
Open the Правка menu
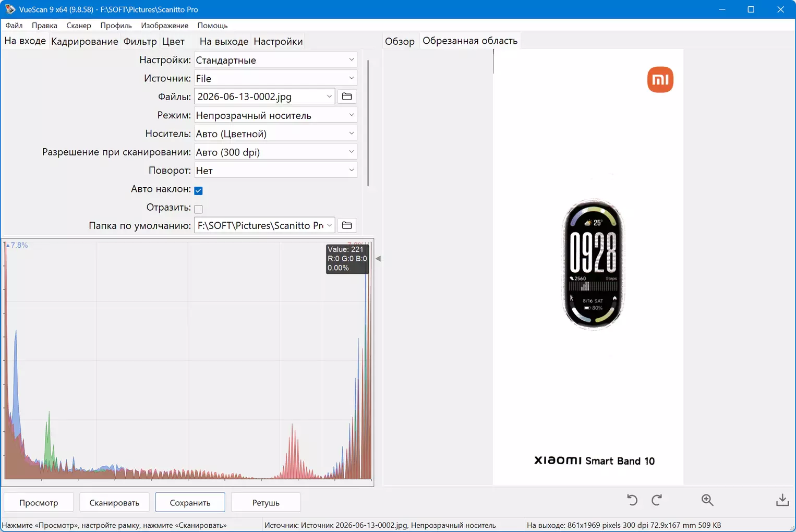click(x=44, y=25)
